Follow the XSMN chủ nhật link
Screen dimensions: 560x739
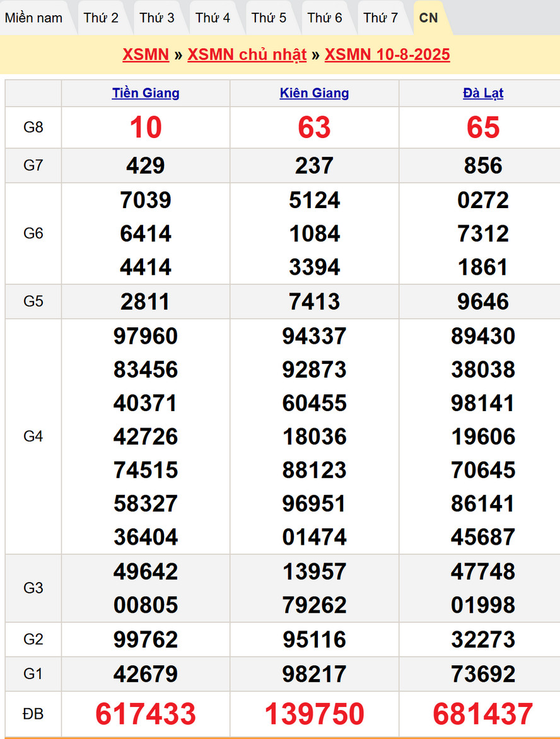pyautogui.click(x=247, y=55)
